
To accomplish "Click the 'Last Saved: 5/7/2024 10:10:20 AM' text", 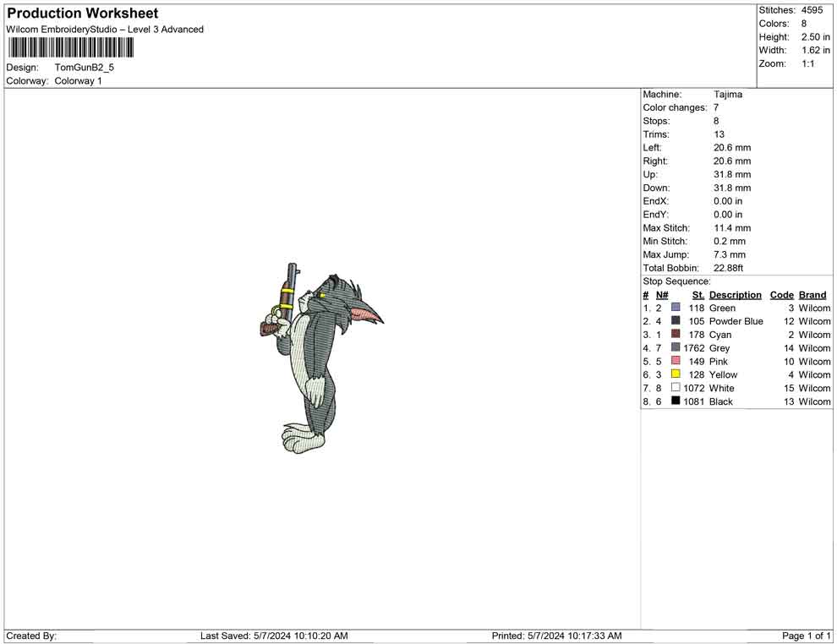I will tap(275, 636).
